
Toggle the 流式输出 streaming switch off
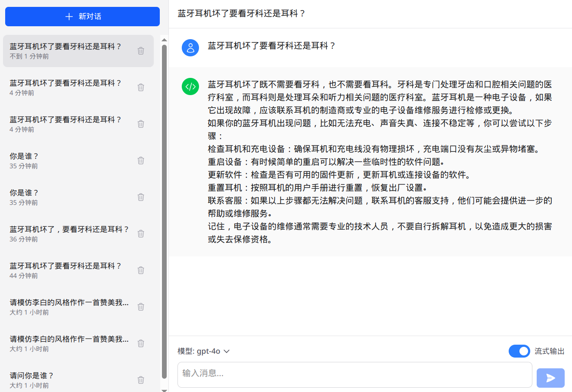click(x=519, y=351)
